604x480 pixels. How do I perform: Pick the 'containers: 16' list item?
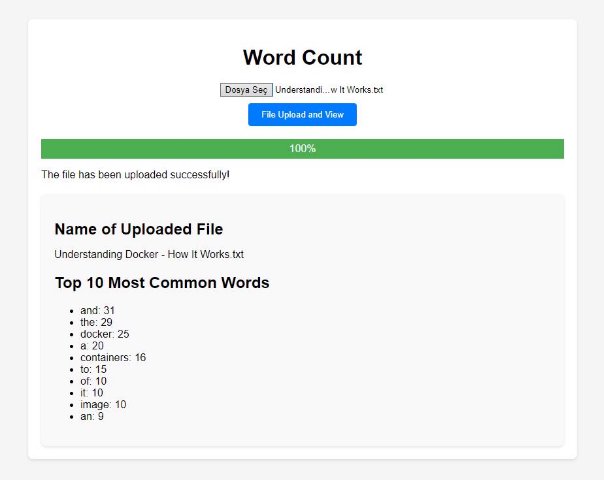point(113,357)
